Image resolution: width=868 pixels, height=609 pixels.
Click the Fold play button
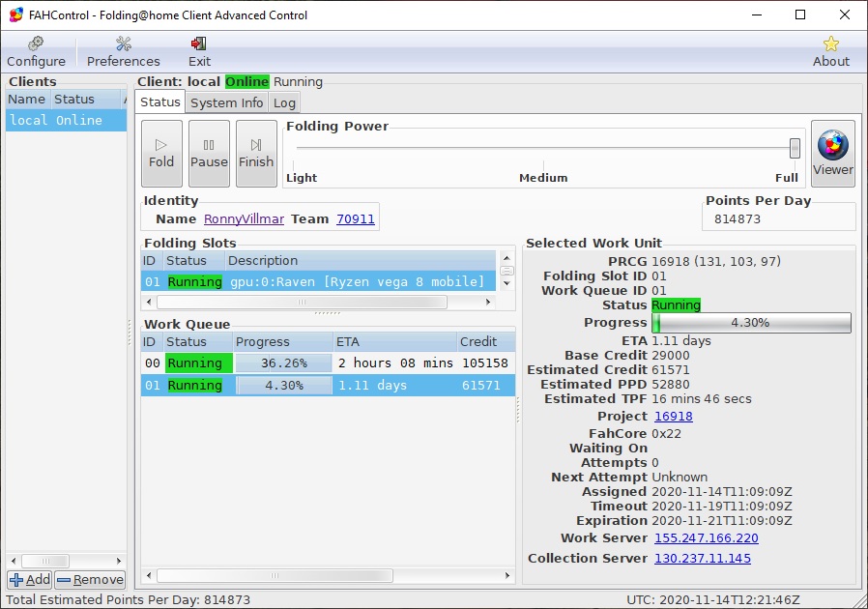(161, 154)
